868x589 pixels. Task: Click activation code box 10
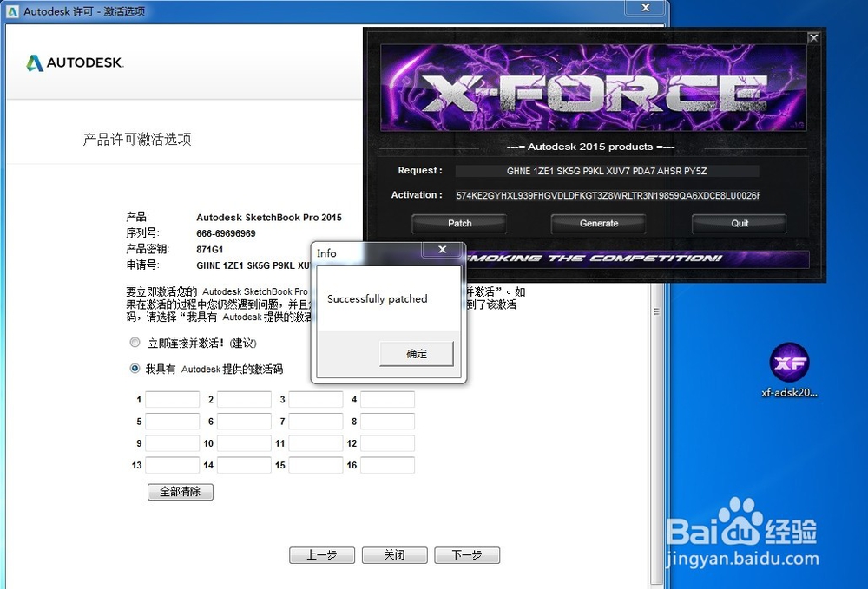[244, 443]
